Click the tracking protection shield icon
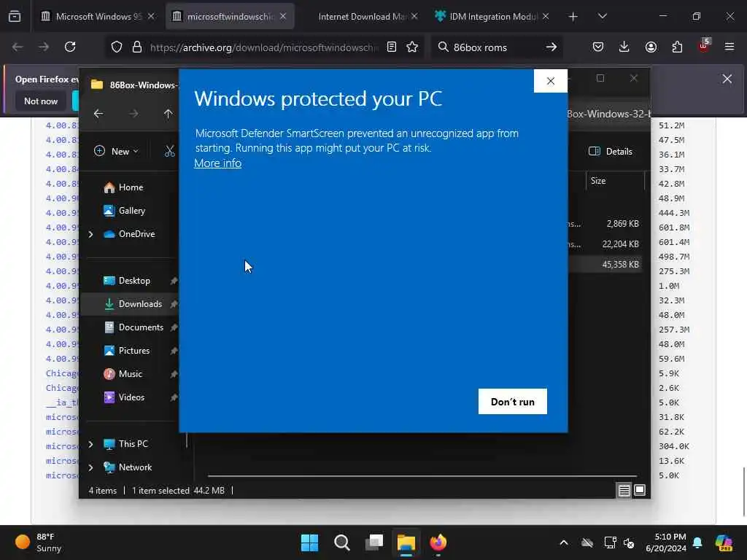Viewport: 747px width, 560px height. (x=117, y=47)
